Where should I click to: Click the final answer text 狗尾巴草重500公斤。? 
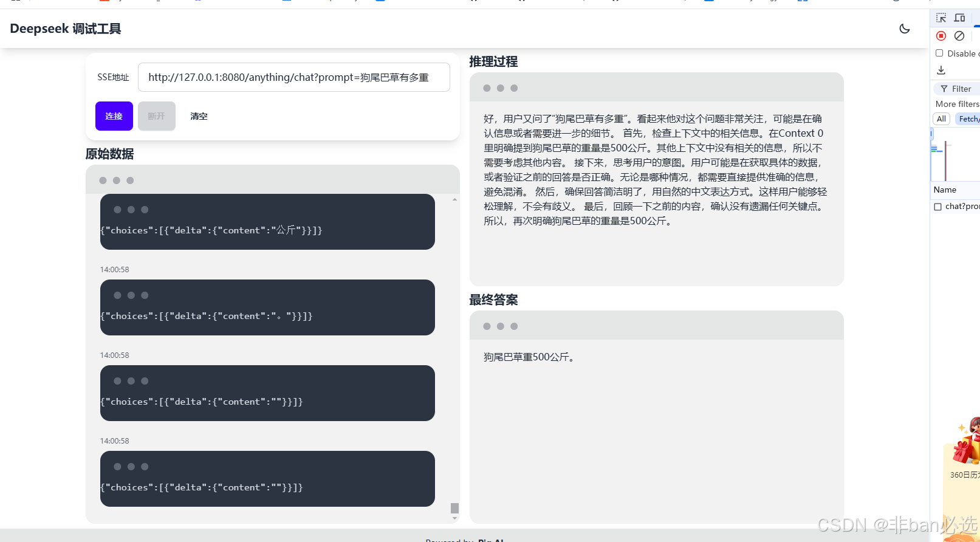(530, 357)
